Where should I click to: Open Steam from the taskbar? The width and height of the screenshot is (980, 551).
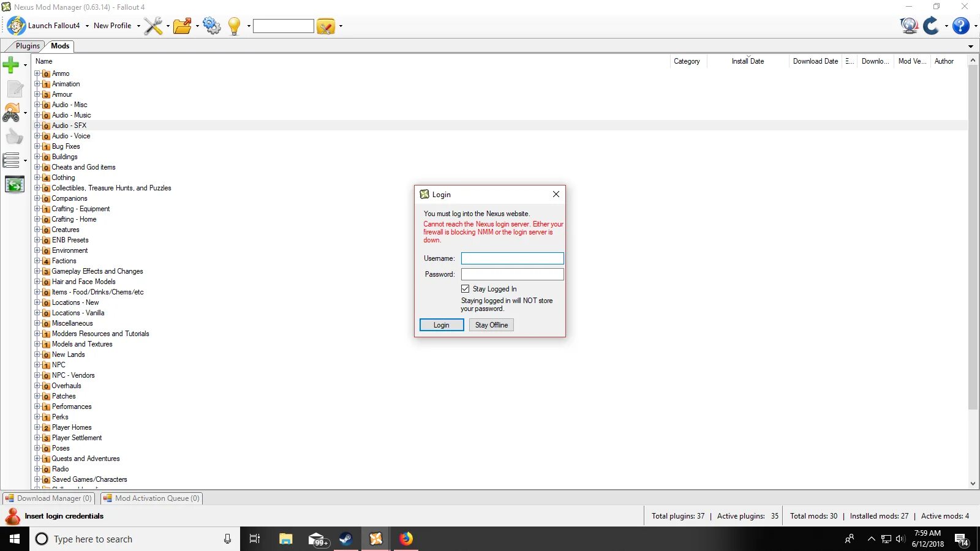[x=346, y=539]
